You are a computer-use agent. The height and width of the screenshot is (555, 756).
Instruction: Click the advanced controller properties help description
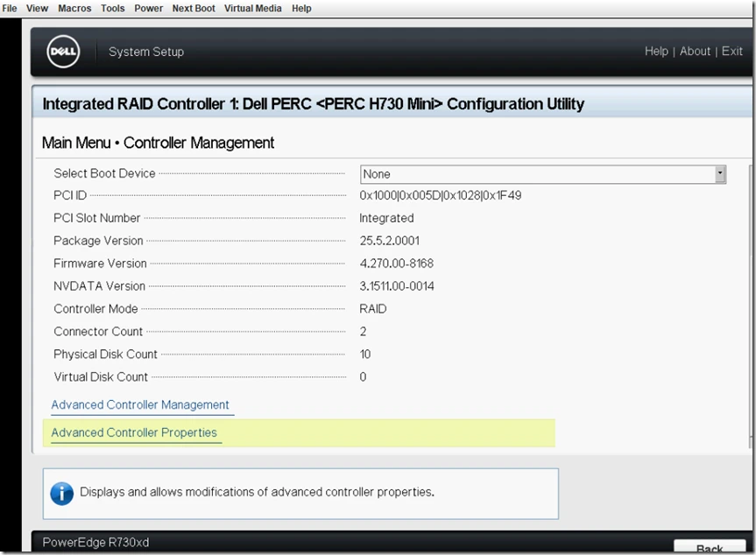point(257,492)
